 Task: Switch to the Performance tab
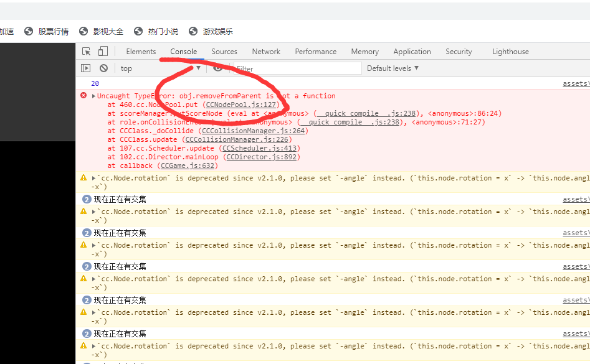[x=316, y=52]
